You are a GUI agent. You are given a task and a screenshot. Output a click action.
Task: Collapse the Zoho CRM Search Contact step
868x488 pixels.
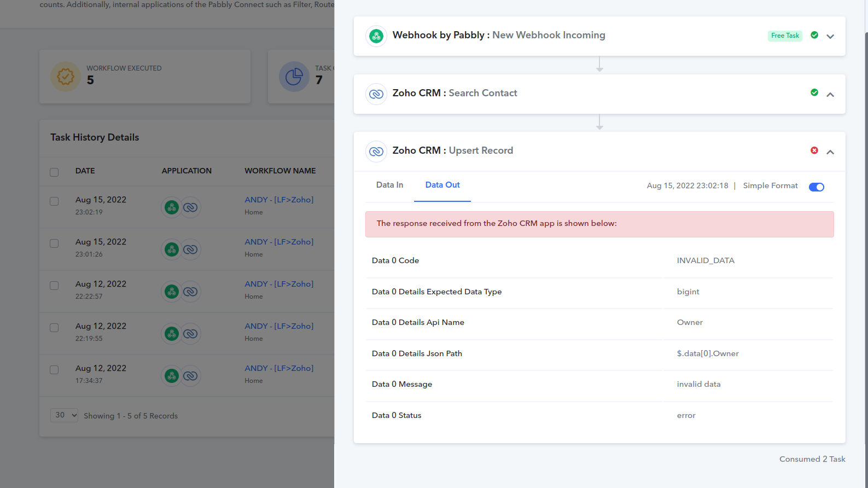click(830, 95)
